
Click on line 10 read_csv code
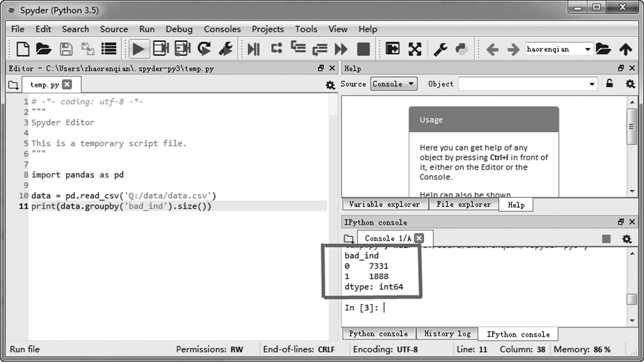(x=124, y=196)
